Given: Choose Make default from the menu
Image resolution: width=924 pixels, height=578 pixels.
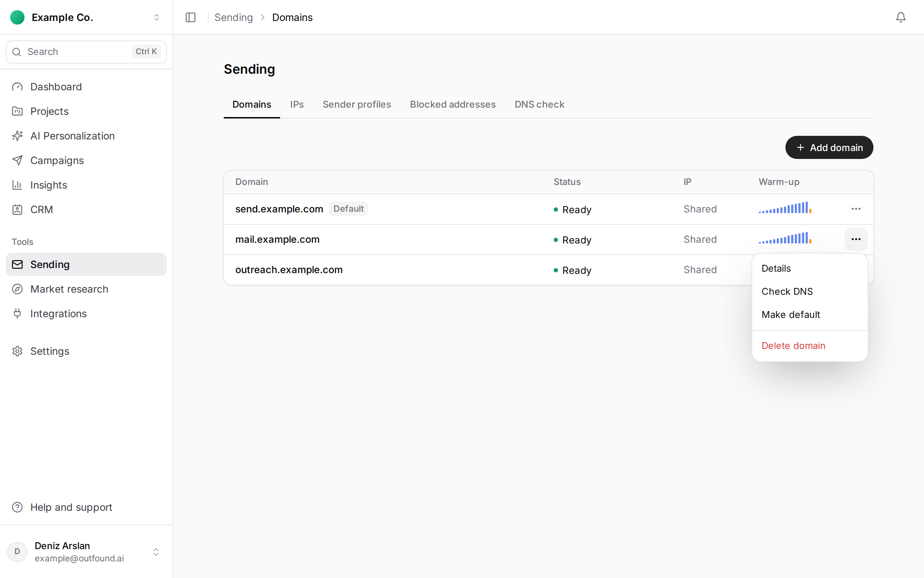Looking at the screenshot, I should click(x=810, y=315).
